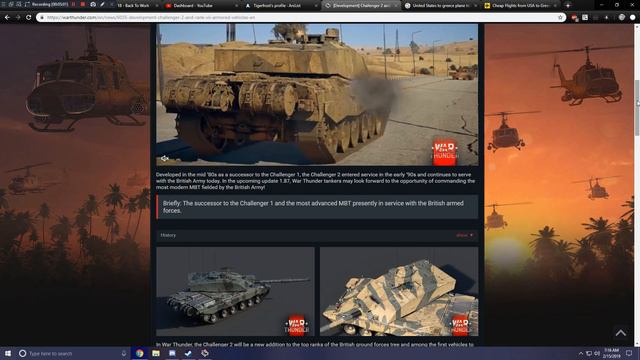
Task: Open the Chrome three-dot menu
Action: (633, 18)
